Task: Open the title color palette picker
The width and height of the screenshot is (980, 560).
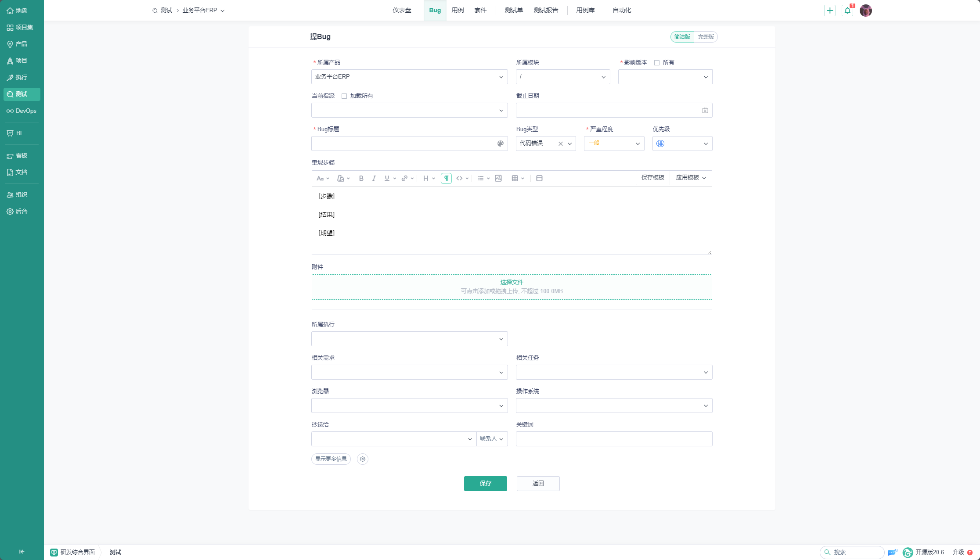Action: coord(500,144)
